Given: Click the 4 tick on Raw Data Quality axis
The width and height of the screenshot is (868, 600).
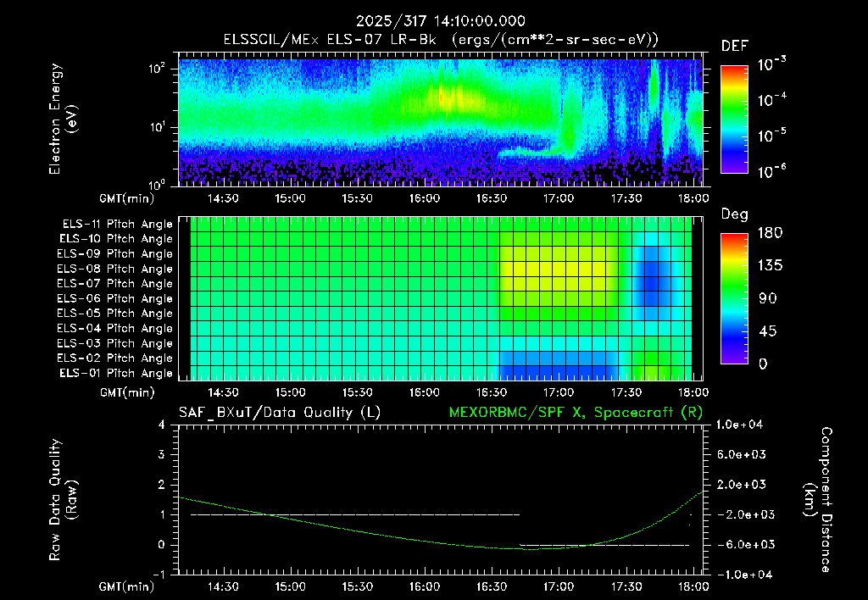Looking at the screenshot, I should pos(162,425).
